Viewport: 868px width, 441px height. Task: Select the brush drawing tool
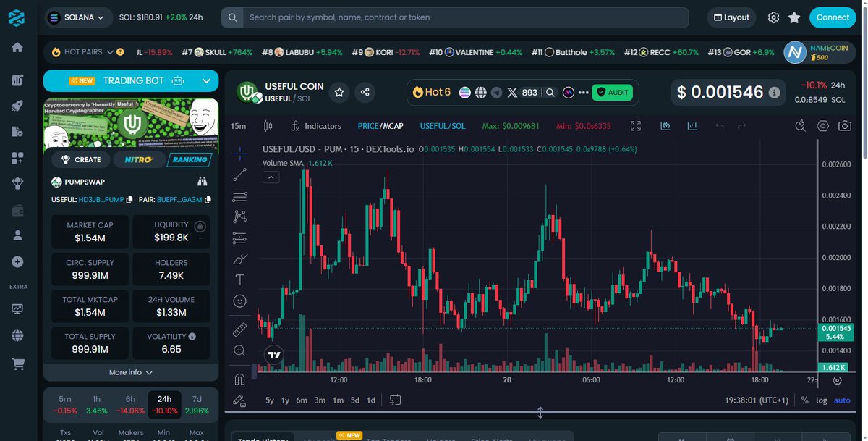click(x=240, y=259)
